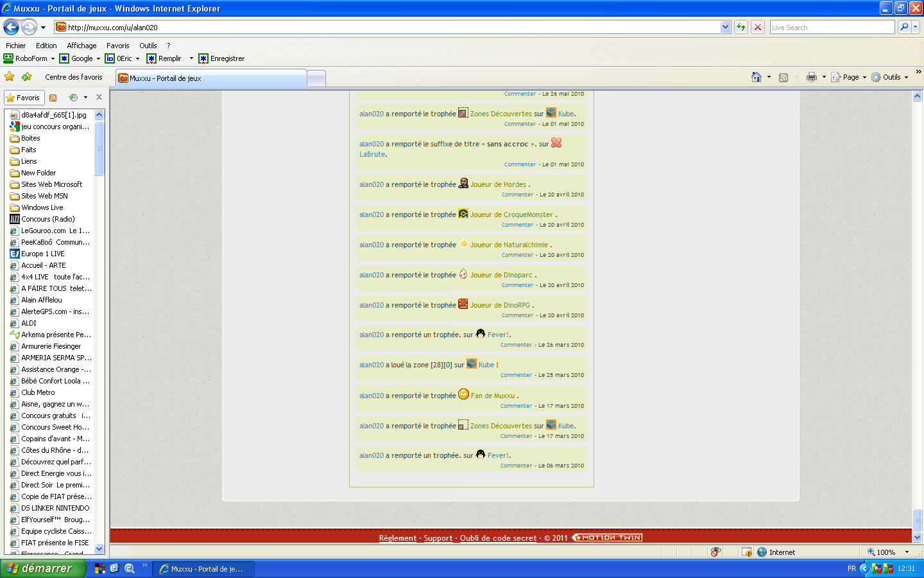Open the Live Search options dropdown
924x578 pixels.
click(916, 27)
